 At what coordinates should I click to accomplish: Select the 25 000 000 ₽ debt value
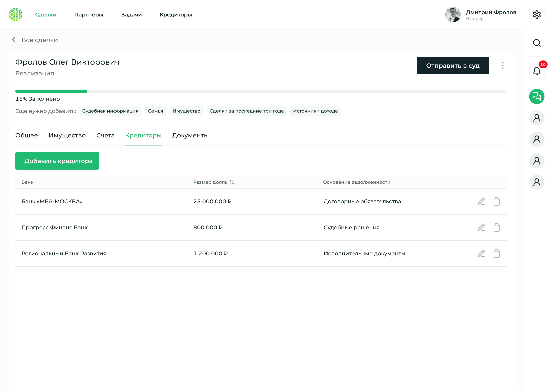coord(212,201)
